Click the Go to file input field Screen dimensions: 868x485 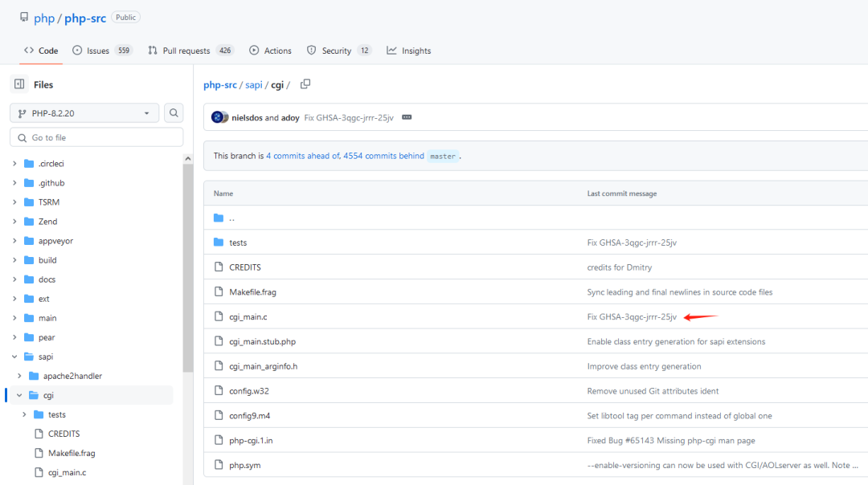tap(96, 137)
